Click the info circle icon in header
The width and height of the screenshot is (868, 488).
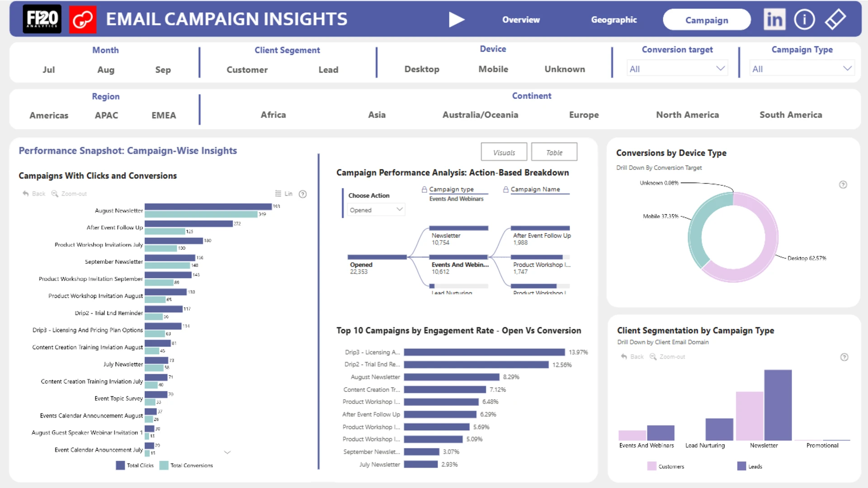tap(804, 19)
